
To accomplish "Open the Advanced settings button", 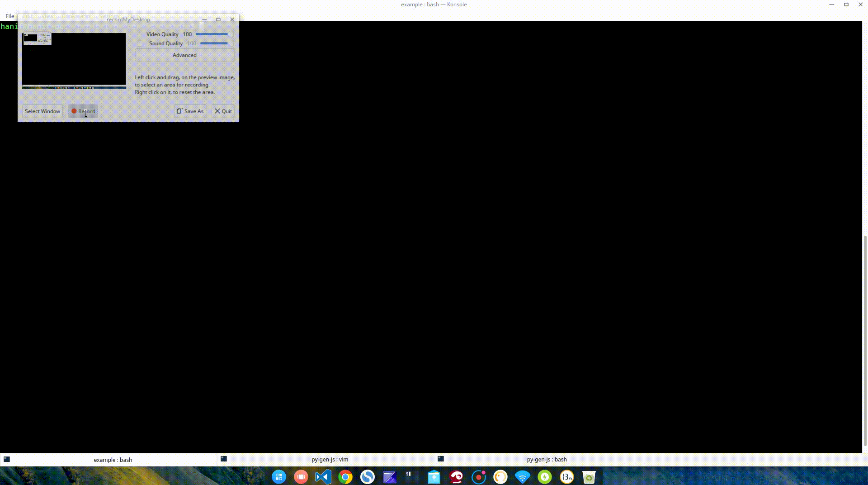I will pos(184,55).
